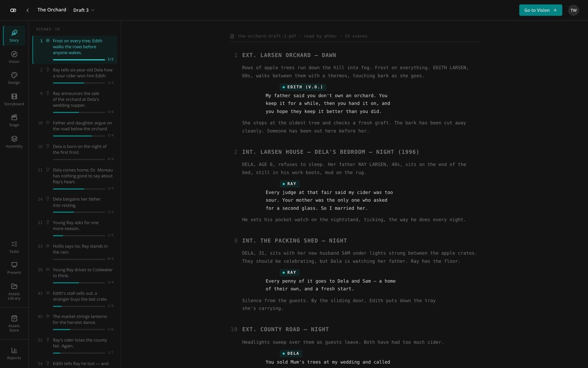Click The Orchard project title

click(x=52, y=10)
